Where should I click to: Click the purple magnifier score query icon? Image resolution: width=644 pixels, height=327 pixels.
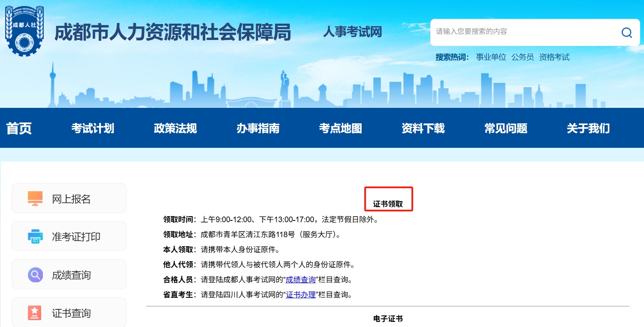pos(35,275)
